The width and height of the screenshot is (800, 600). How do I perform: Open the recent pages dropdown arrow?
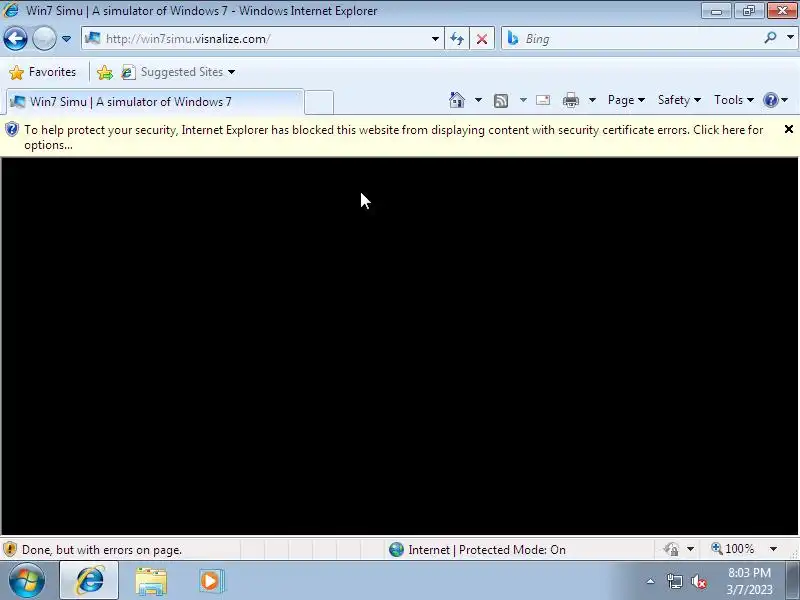pyautogui.click(x=66, y=39)
